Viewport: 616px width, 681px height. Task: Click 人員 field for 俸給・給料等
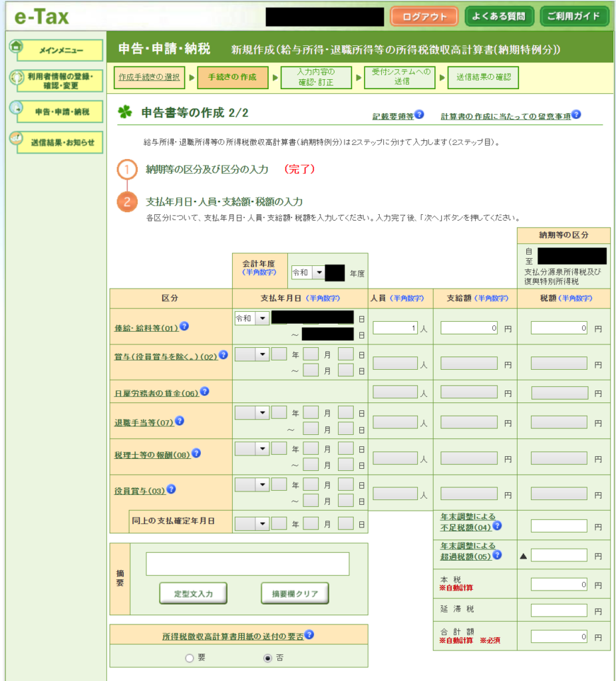[x=395, y=328]
